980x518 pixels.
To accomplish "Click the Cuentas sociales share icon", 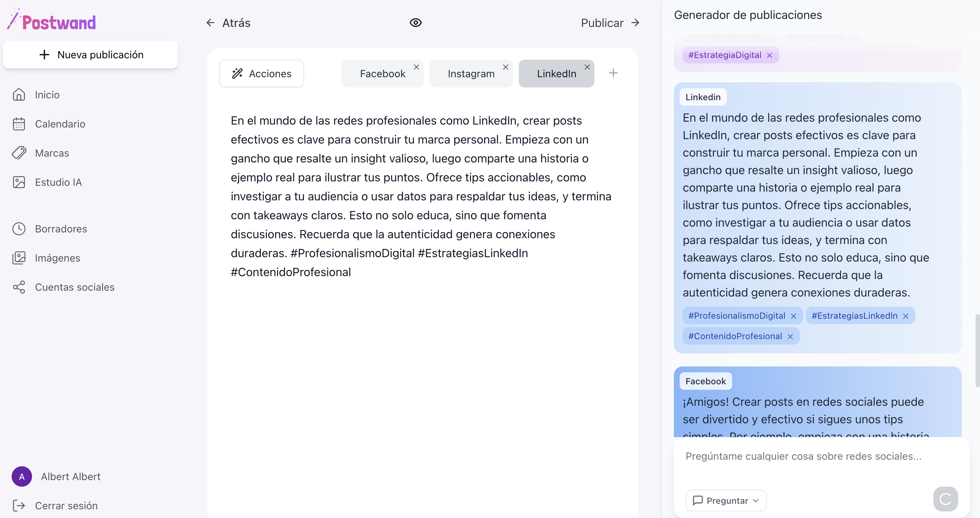I will tap(19, 287).
